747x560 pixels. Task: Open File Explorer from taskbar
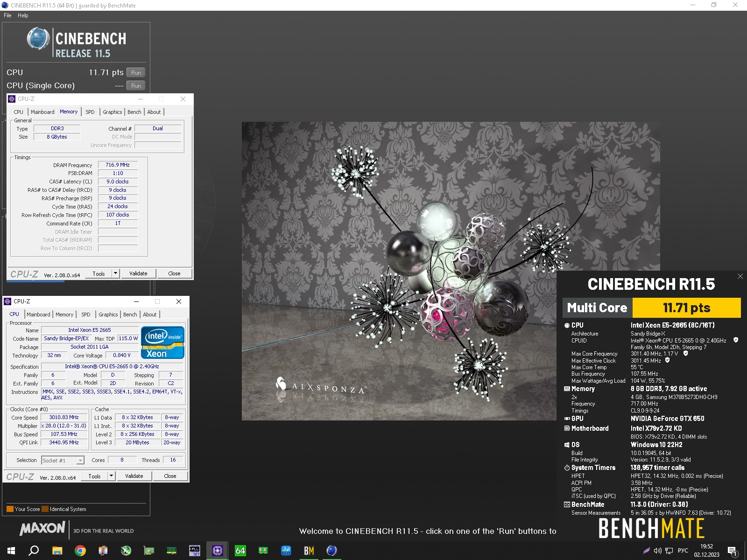pyautogui.click(x=57, y=551)
